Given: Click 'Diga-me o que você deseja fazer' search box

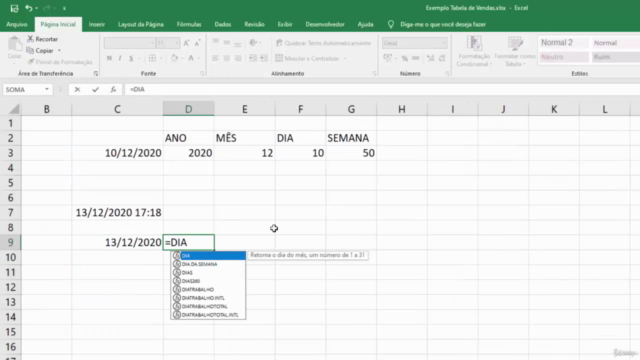Looking at the screenshot, I should point(443,24).
